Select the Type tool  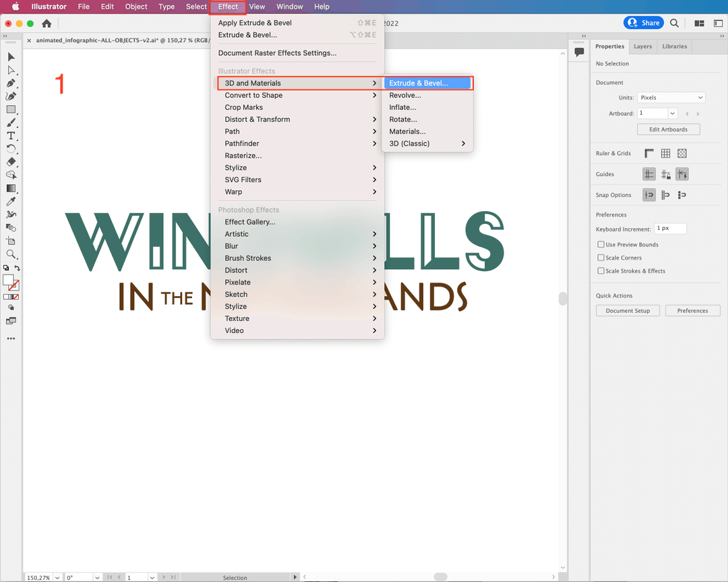[x=11, y=135]
